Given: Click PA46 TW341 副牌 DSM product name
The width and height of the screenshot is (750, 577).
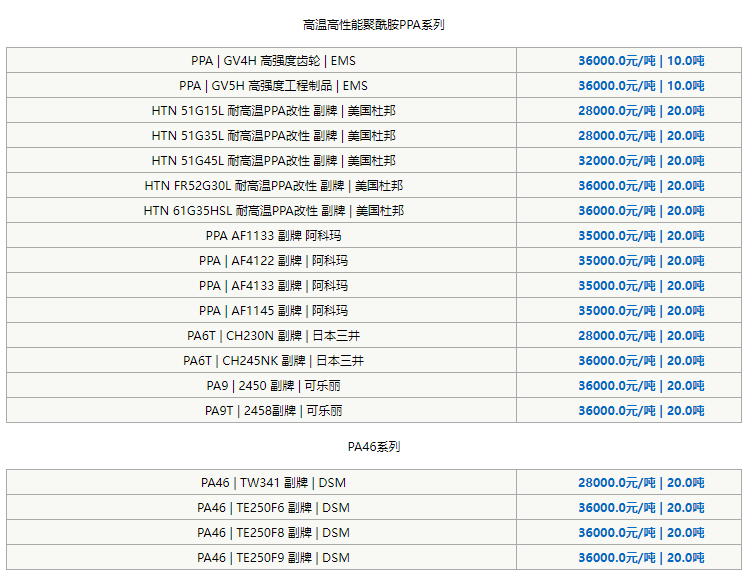Looking at the screenshot, I should [273, 482].
